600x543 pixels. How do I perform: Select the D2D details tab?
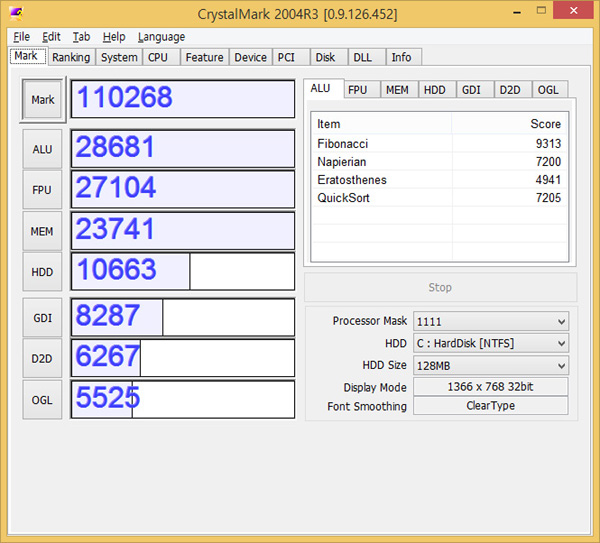pos(512,90)
